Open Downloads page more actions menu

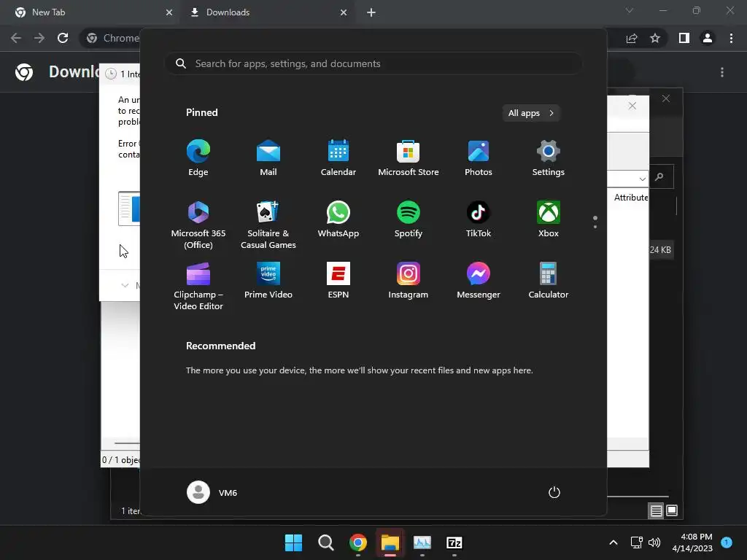click(x=722, y=72)
